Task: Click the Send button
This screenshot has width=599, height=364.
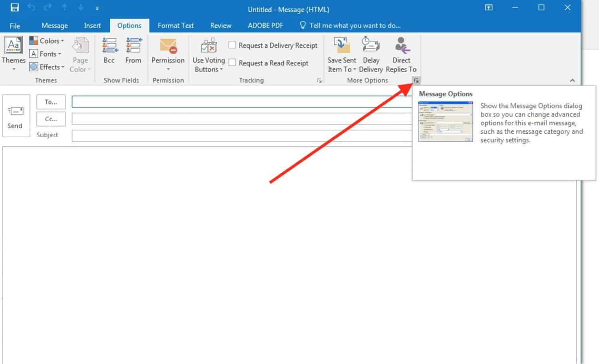Action: tap(16, 116)
